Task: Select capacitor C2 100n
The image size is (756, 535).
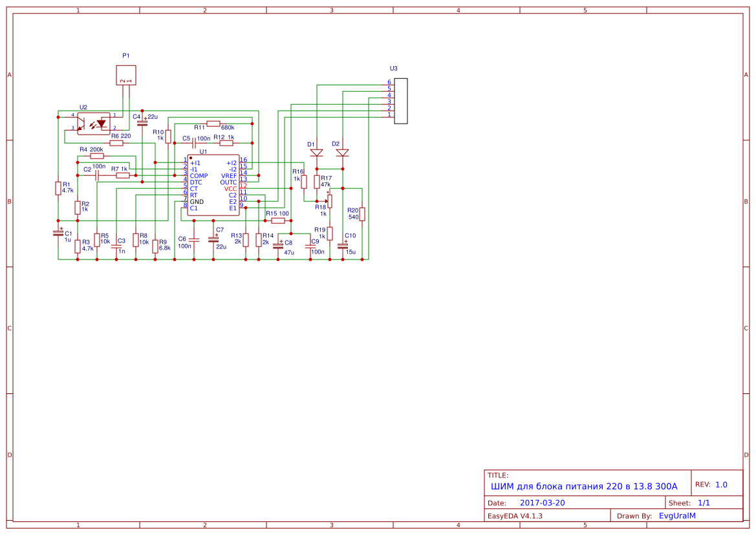Action: click(x=97, y=175)
